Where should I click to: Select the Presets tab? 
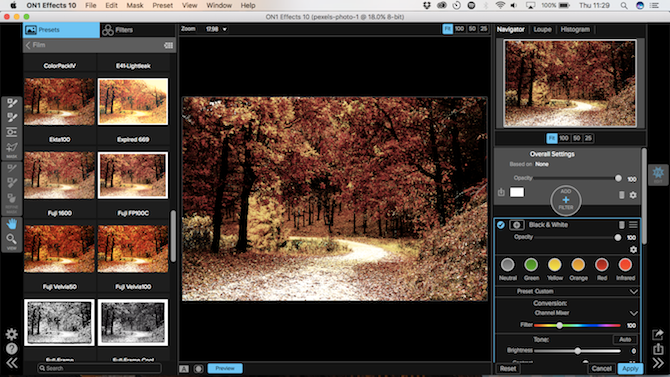point(61,30)
